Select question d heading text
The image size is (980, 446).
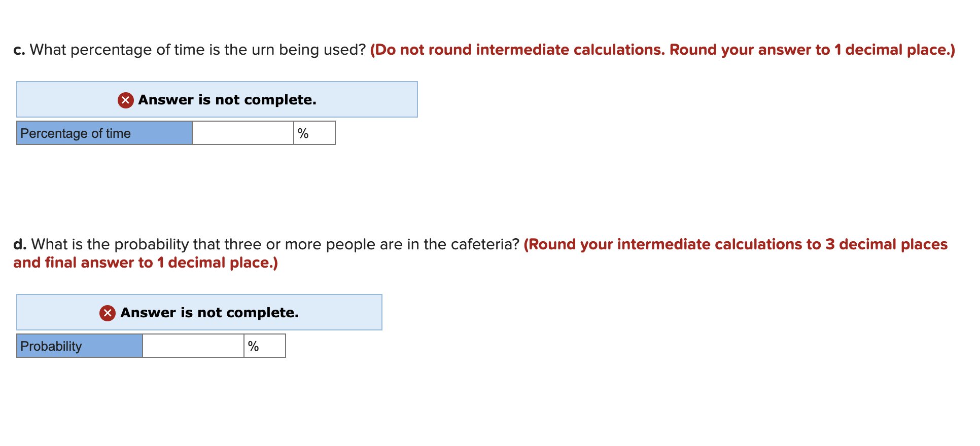click(x=264, y=244)
